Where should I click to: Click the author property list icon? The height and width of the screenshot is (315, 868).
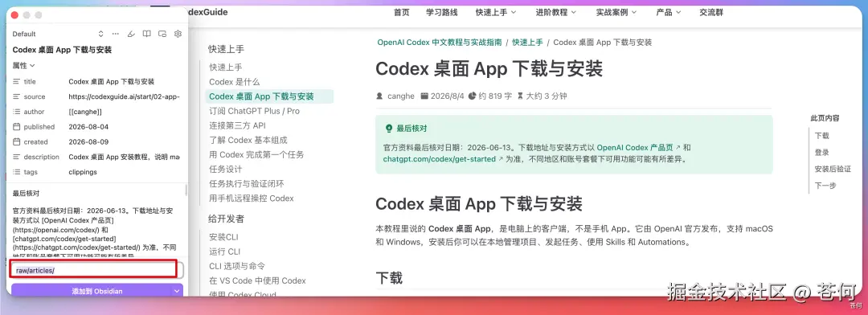pos(17,112)
